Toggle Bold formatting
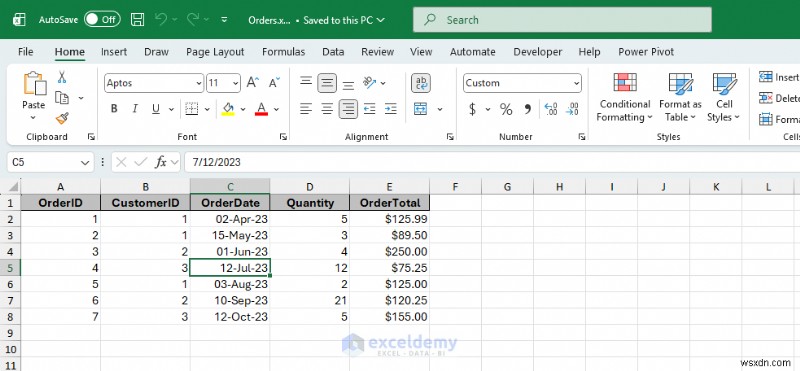Viewport: 800px width, 371px height. [x=114, y=109]
